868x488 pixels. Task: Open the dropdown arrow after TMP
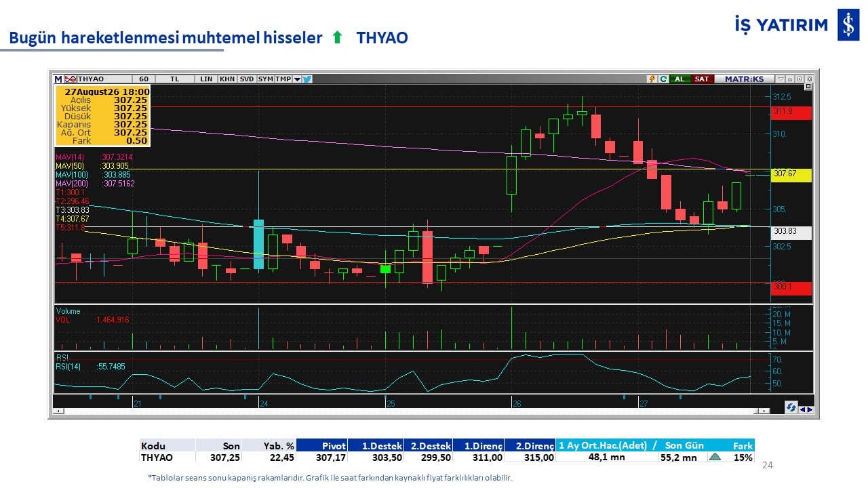(x=297, y=79)
